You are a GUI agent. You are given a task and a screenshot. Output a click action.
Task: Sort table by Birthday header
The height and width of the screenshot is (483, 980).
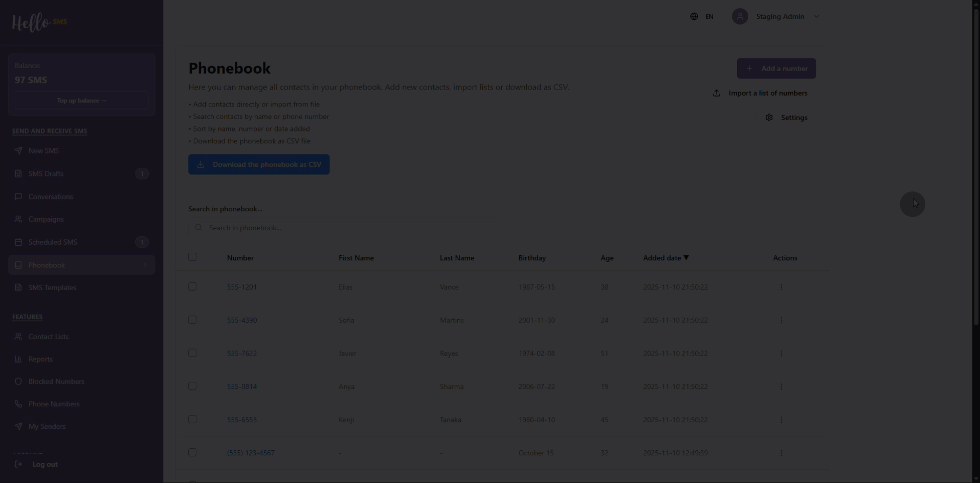532,258
